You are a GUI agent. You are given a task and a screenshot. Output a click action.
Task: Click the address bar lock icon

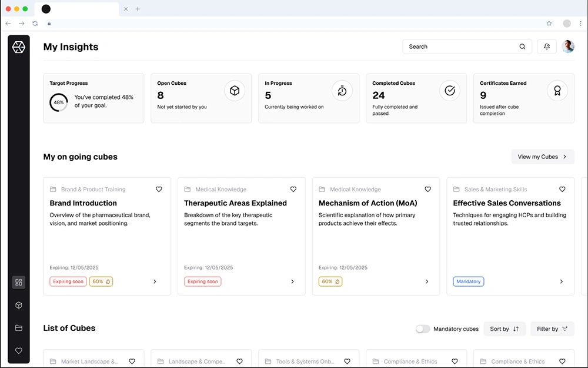pos(49,24)
